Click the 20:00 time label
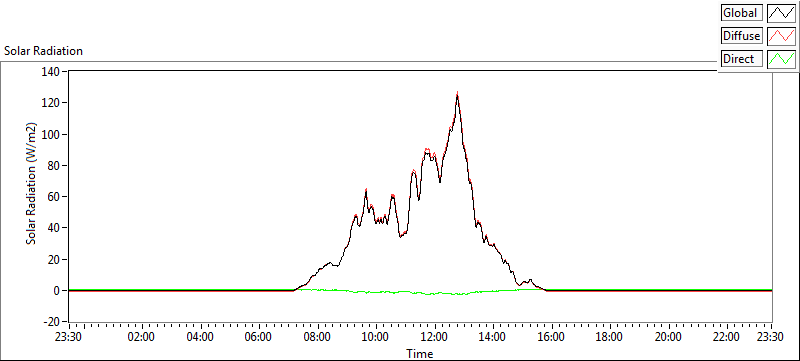Image resolution: width=800 pixels, height=361 pixels. [668, 337]
